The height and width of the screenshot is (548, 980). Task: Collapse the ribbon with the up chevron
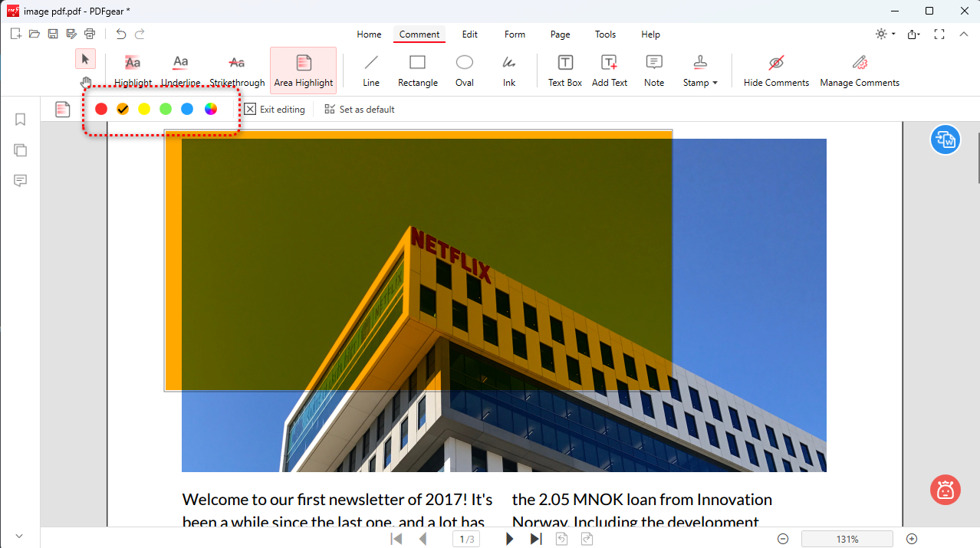(964, 34)
